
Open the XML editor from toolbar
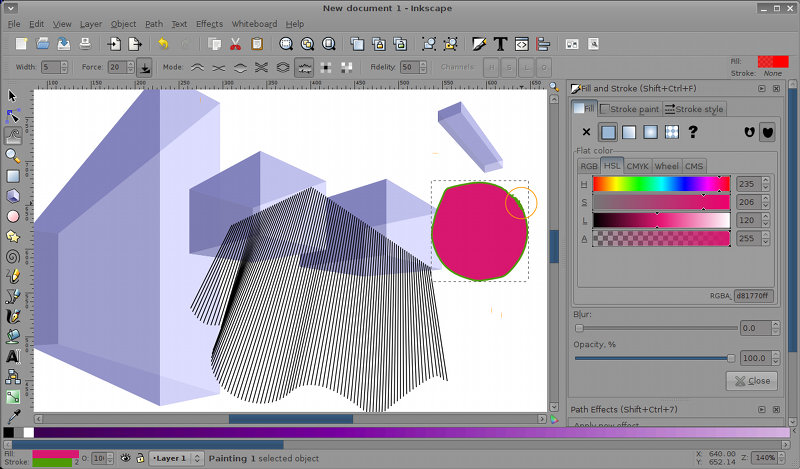521,44
